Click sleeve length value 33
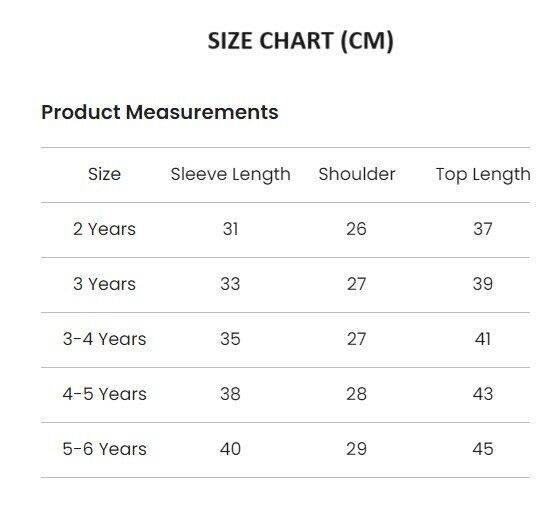 pos(230,284)
